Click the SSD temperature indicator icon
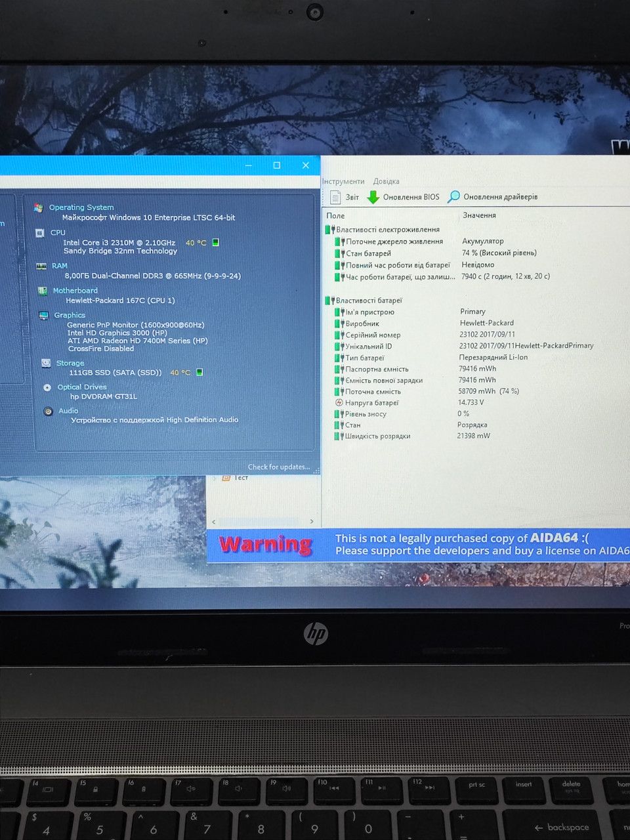Image resolution: width=630 pixels, height=840 pixels. (x=199, y=372)
